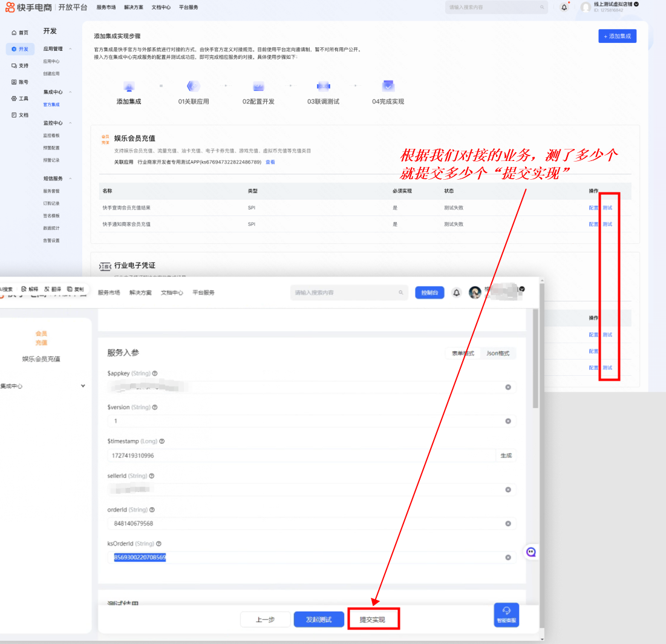The image size is (666, 644).
Task: Select the 开发 sidebar item
Action: click(x=20, y=49)
